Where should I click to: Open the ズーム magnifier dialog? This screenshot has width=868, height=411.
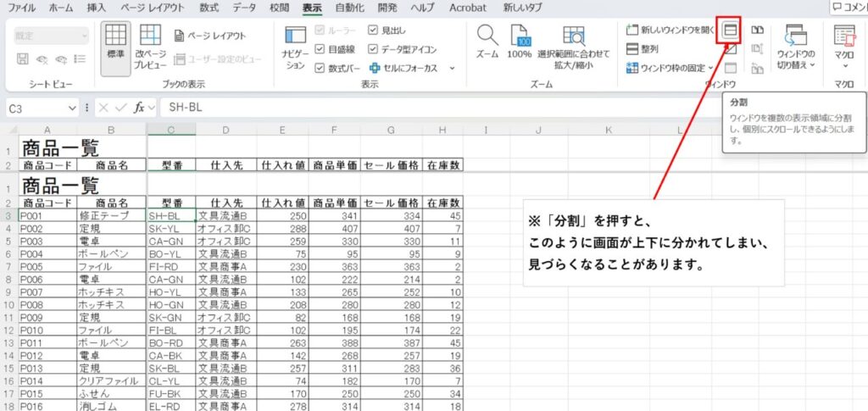tap(487, 42)
